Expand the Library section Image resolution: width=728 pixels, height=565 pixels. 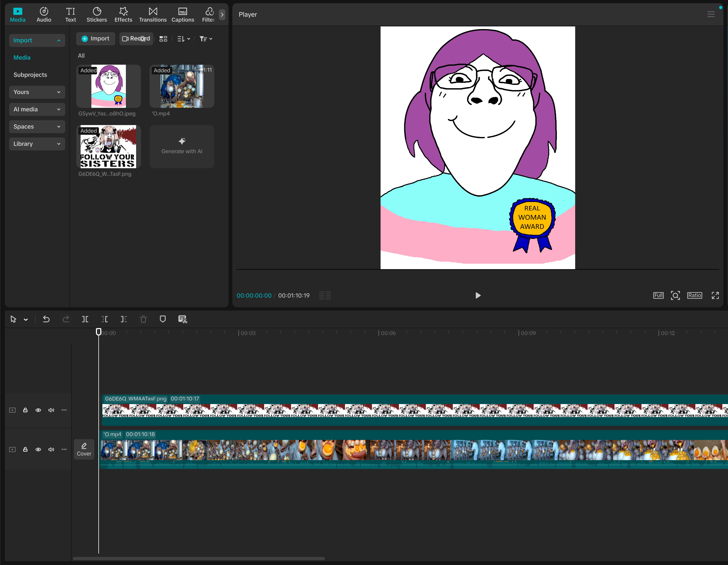tap(37, 144)
